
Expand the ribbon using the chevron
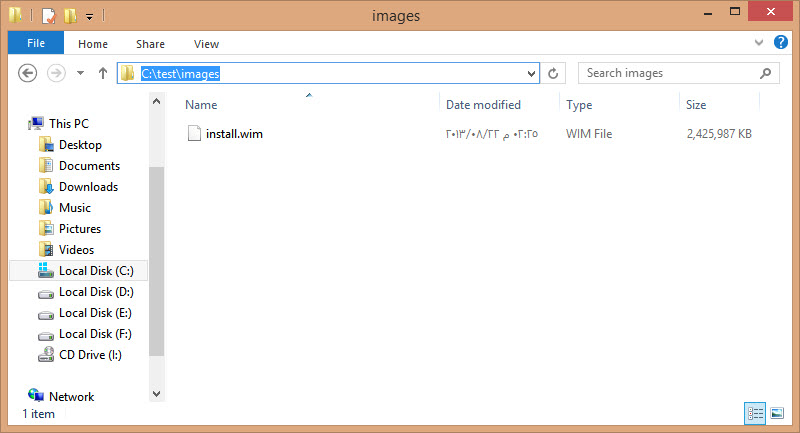point(757,44)
